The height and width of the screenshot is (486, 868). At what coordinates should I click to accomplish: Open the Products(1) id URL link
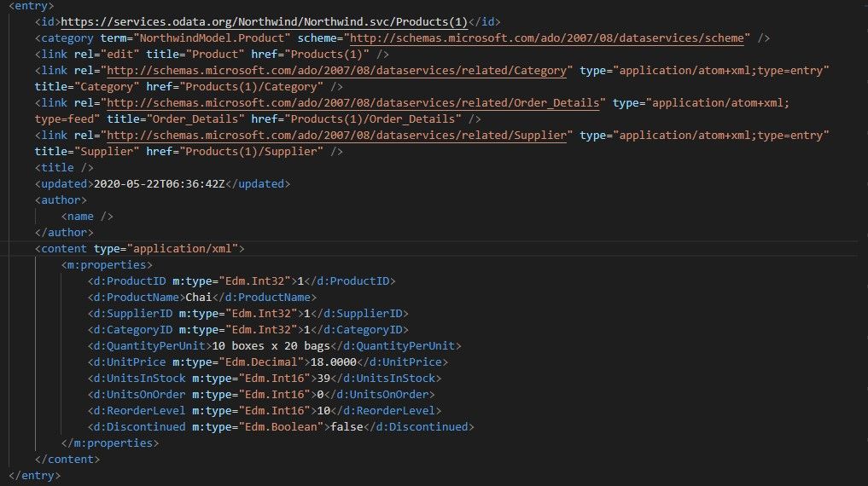(264, 21)
